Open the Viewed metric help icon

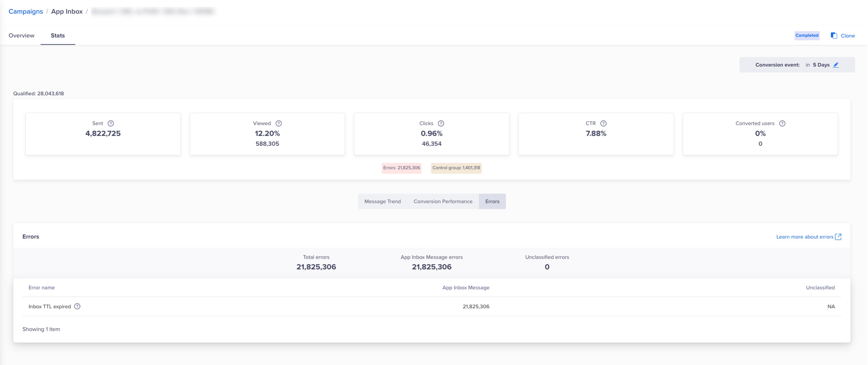279,123
